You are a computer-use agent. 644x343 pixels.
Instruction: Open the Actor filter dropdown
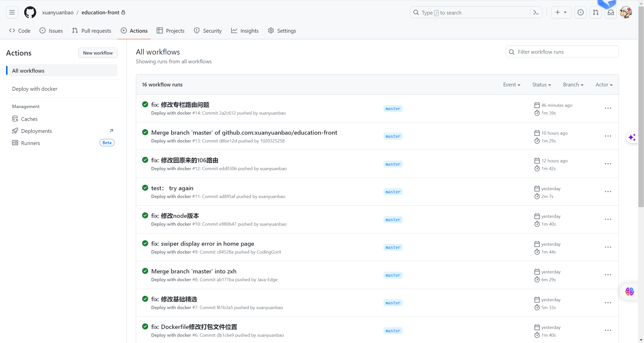(x=604, y=85)
